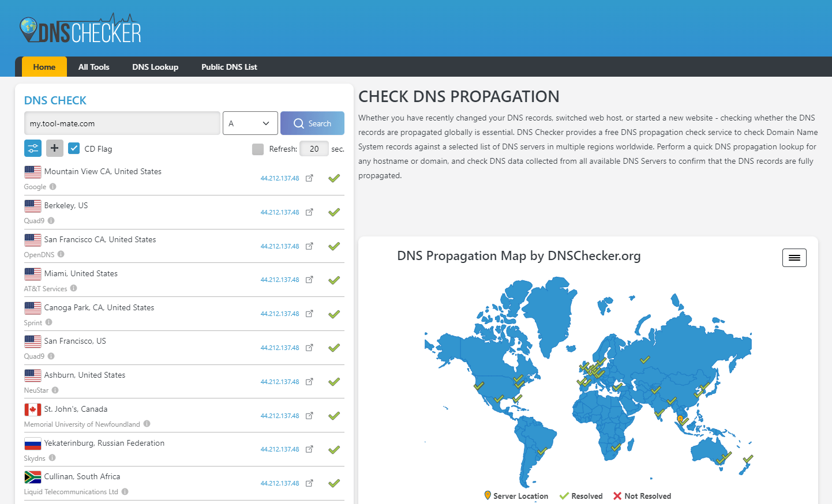This screenshot has height=504, width=832.
Task: Uncheck the CD Flag checkbox
Action: [x=74, y=148]
